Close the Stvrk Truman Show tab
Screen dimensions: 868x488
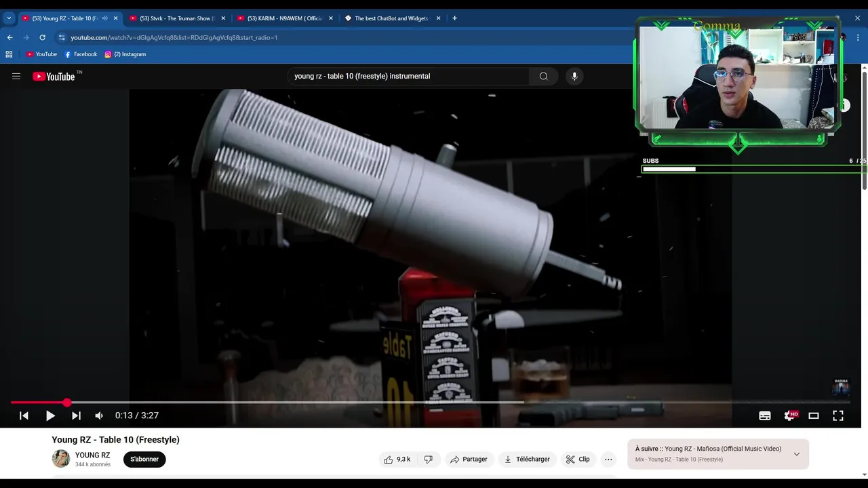pyautogui.click(x=223, y=18)
